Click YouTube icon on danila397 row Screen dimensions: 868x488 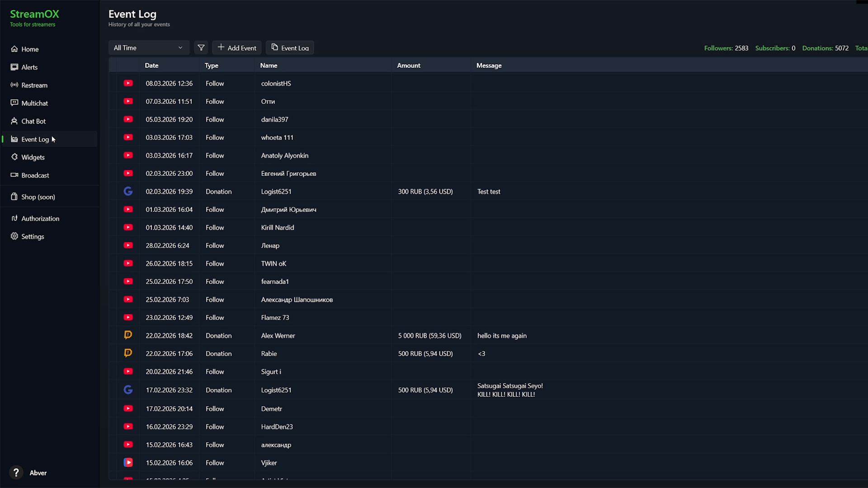[x=128, y=119]
